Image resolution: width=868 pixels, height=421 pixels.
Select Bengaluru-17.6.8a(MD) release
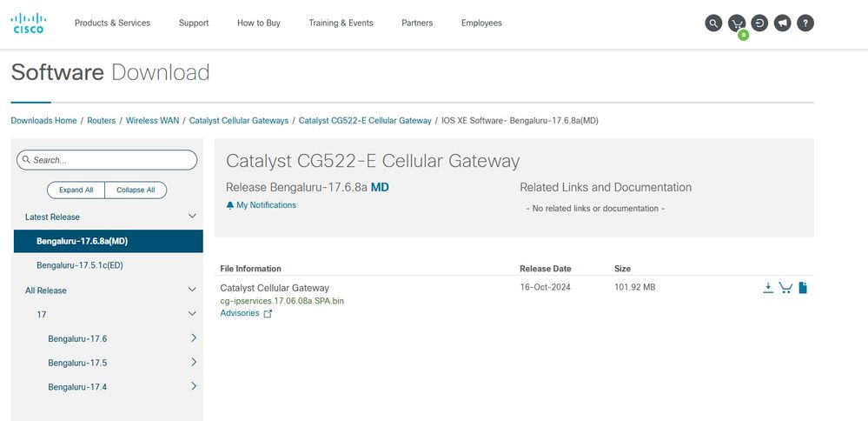pos(109,241)
